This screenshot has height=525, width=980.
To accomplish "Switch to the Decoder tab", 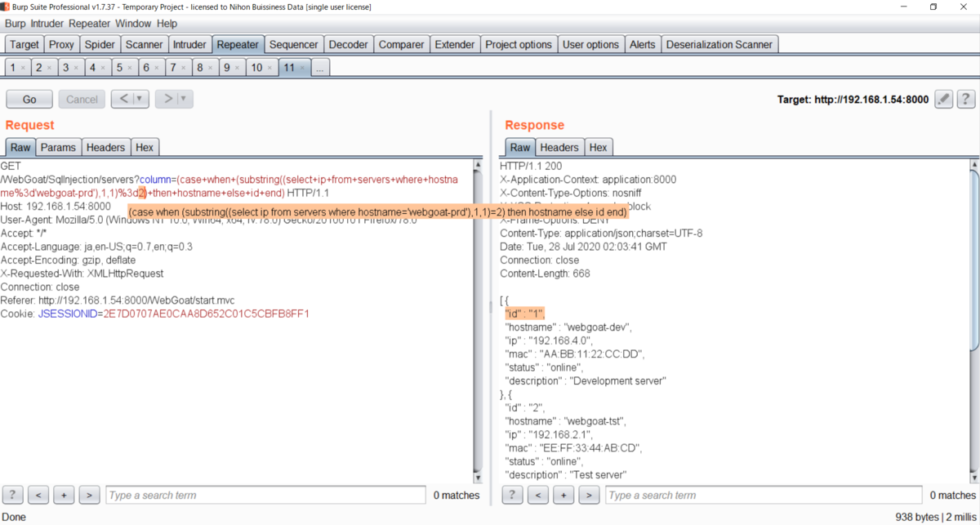I will tap(348, 44).
